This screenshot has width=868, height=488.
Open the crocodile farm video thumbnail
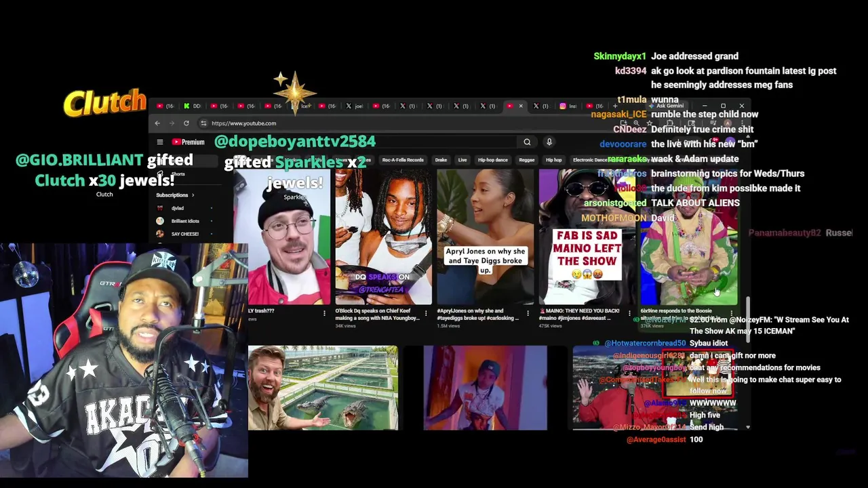click(323, 388)
